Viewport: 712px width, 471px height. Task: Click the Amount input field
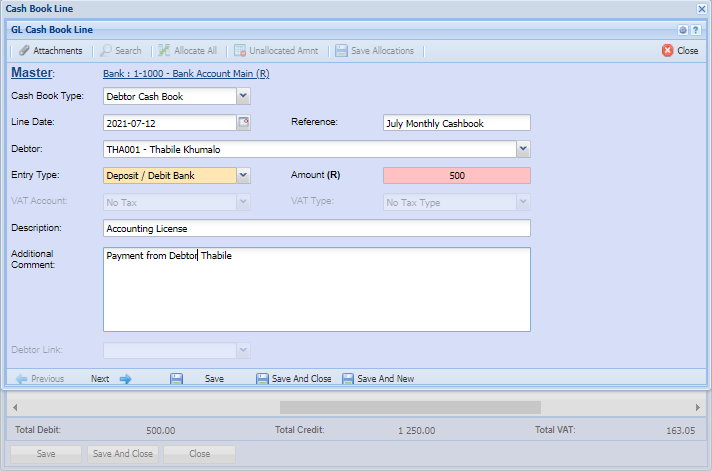[456, 175]
